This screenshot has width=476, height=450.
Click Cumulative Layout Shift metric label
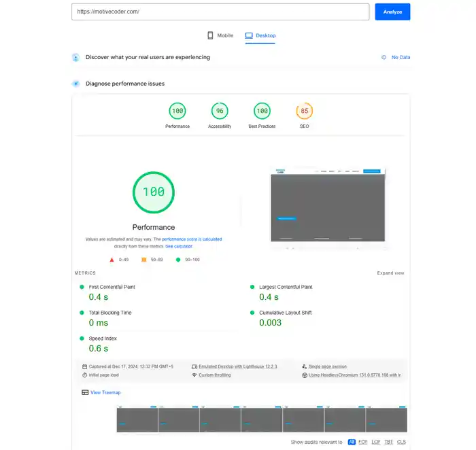coord(286,313)
